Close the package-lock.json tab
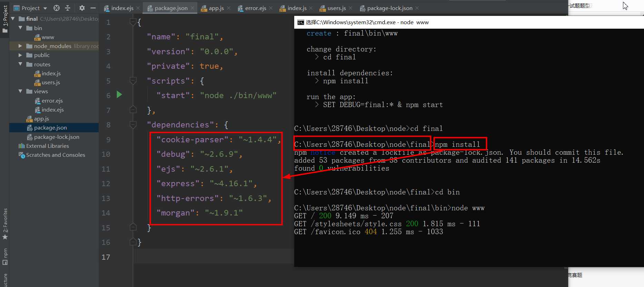The height and width of the screenshot is (287, 644). tap(417, 8)
